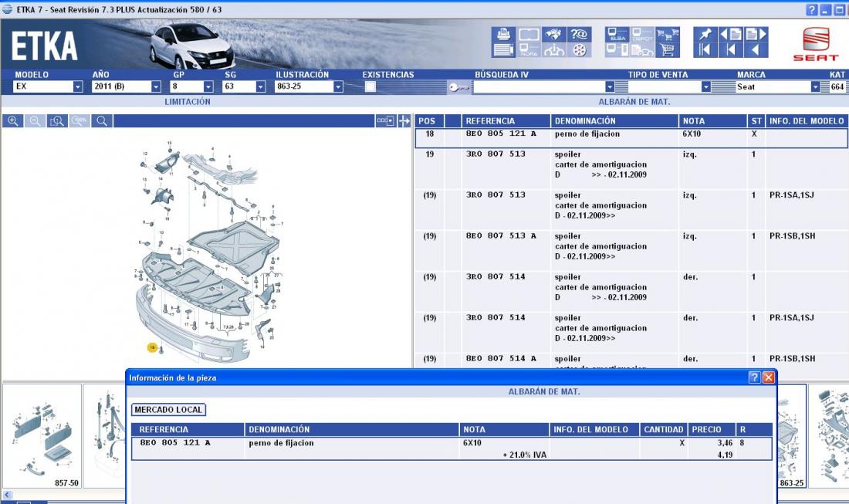Click the SEAT logo
This screenshot has height=504, width=849.
point(816,44)
